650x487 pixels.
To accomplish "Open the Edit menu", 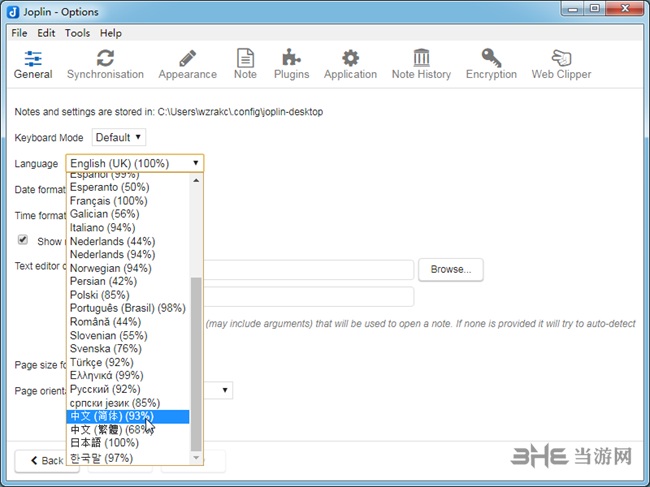I will coord(46,33).
